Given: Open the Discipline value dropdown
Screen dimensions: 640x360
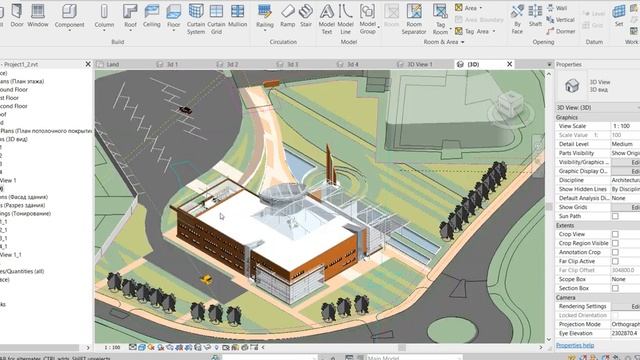Looking at the screenshot, I should point(625,180).
